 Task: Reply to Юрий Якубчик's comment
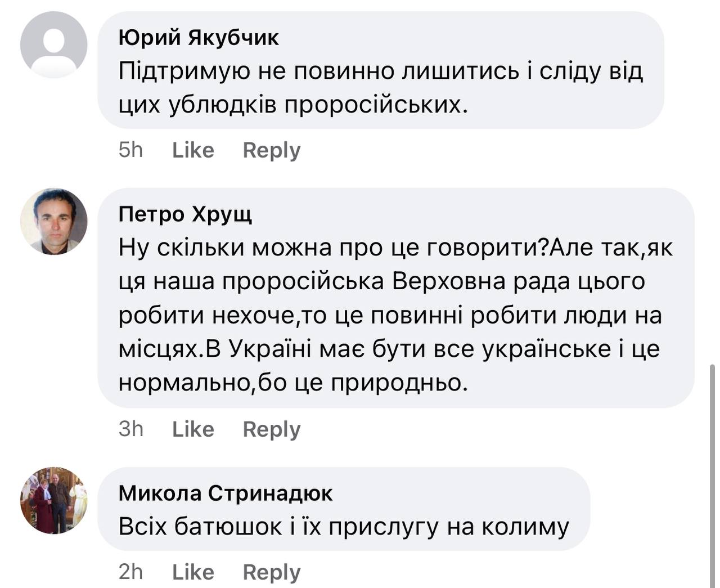click(272, 150)
